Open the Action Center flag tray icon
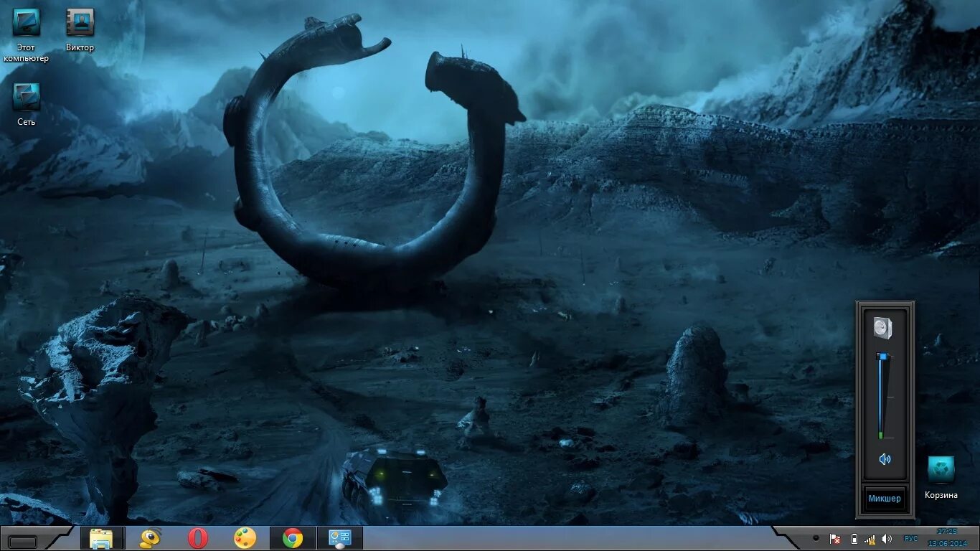980x551 pixels. pos(835,539)
